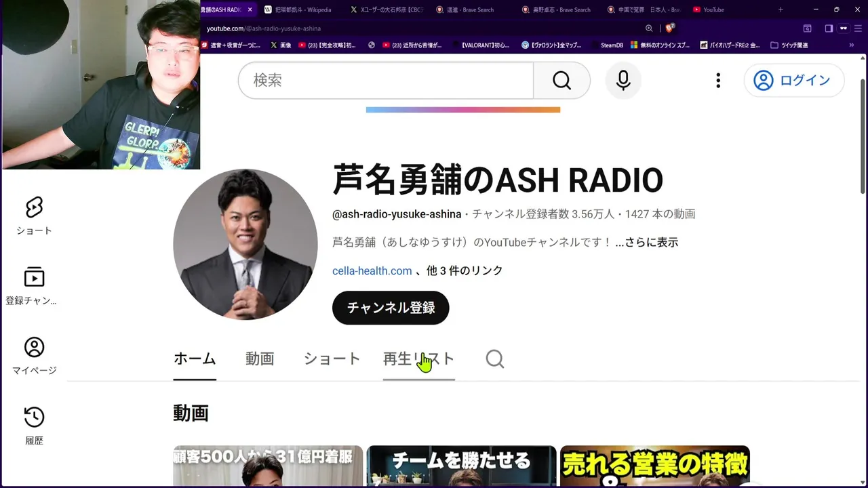Image resolution: width=868 pixels, height=488 pixels.
Task: Open the globe icon bookmark
Action: (x=372, y=45)
